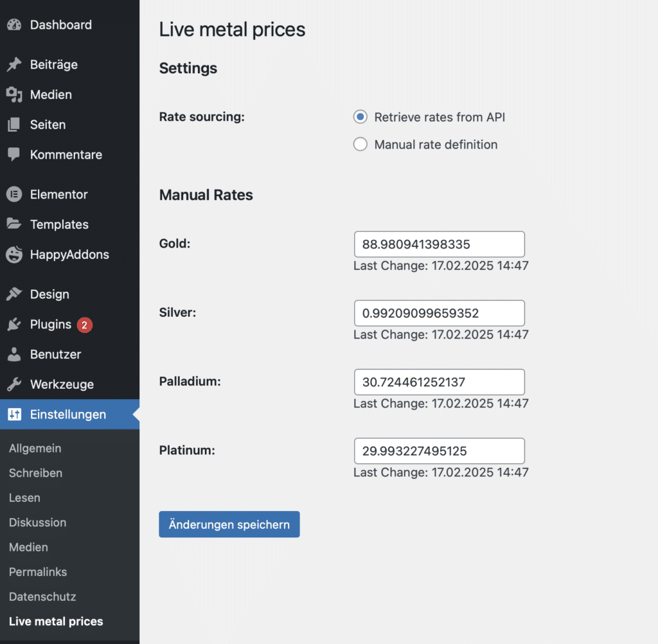The width and height of the screenshot is (658, 644).
Task: Open the Diskussion settings entry
Action: pos(37,523)
